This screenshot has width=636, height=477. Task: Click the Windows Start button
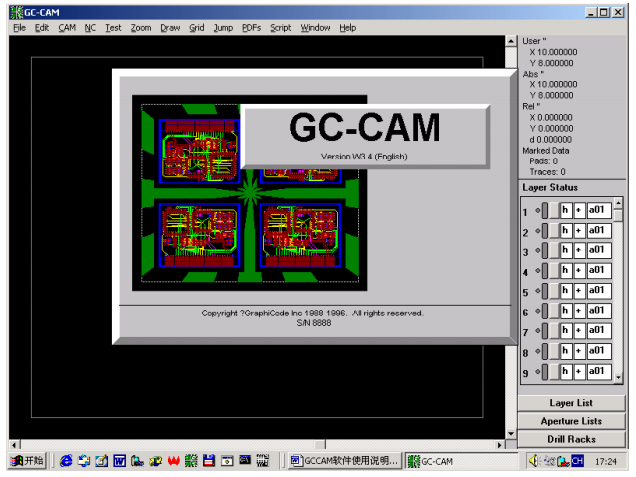(27, 461)
